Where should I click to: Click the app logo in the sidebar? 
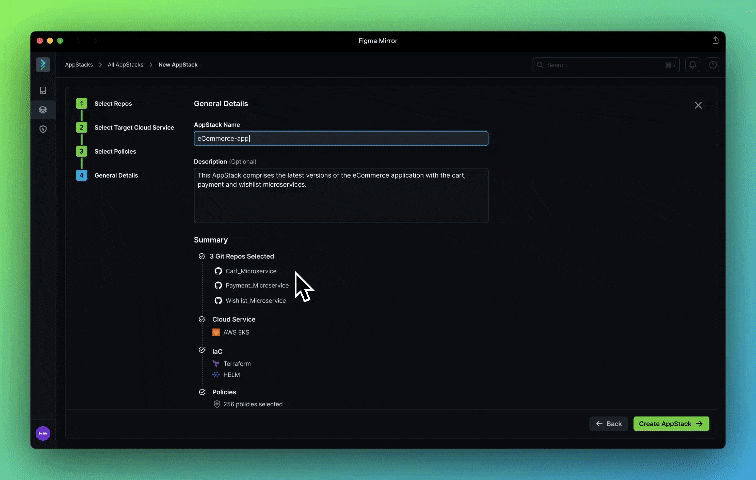tap(43, 65)
